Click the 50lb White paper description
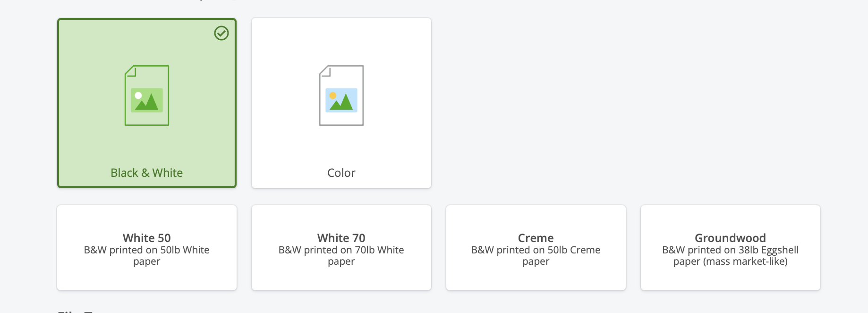 coord(146,255)
